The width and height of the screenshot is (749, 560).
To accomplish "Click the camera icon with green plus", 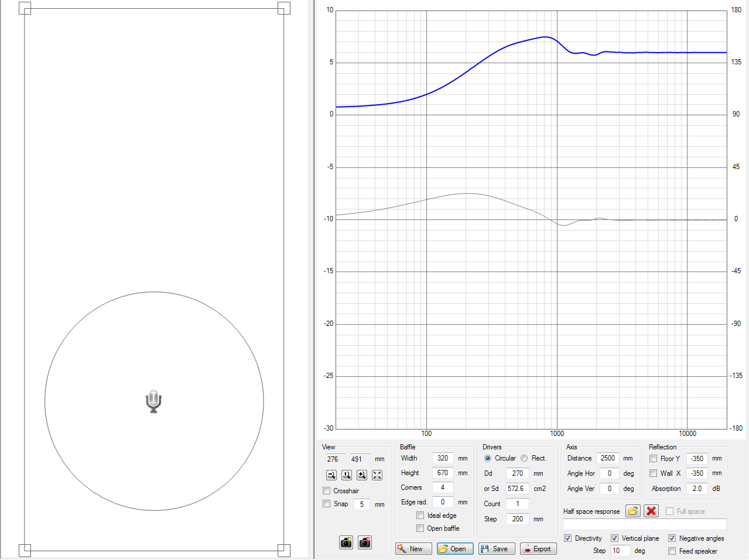I will click(346, 542).
